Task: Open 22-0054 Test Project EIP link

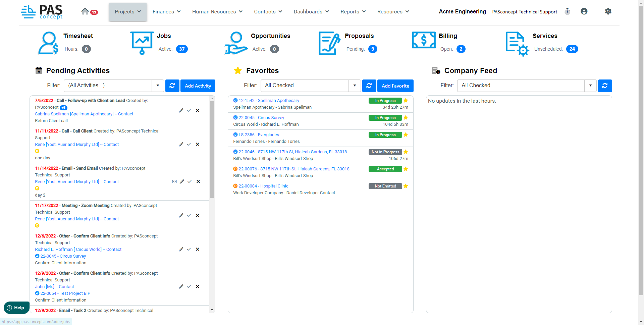Action: click(65, 293)
